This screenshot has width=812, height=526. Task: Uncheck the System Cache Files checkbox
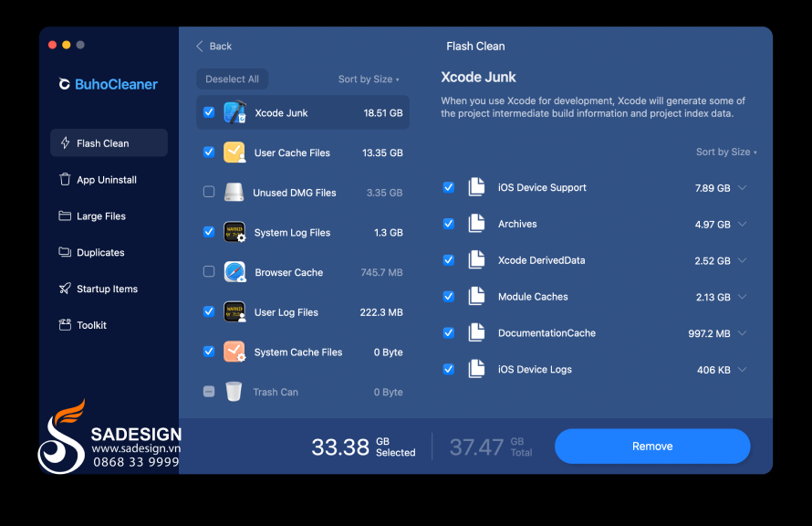(209, 352)
